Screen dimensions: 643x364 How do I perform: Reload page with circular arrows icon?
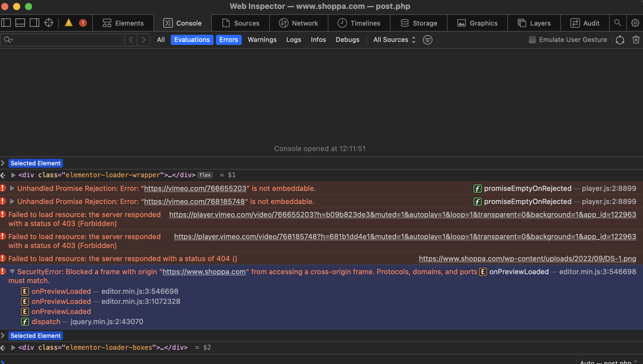[620, 40]
